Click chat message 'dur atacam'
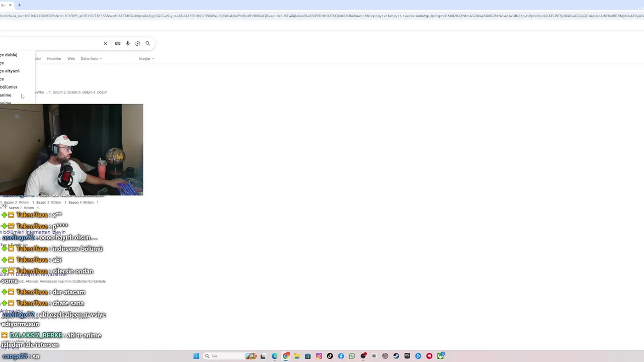 [x=68, y=292]
